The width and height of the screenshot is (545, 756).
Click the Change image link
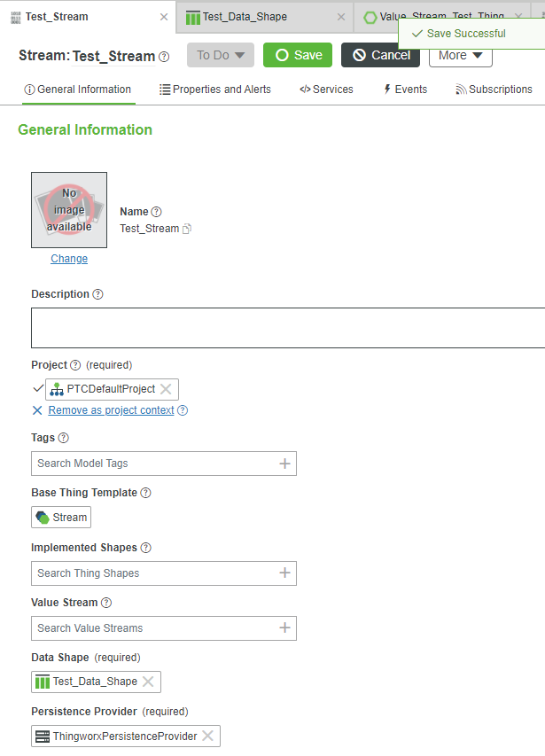[69, 259]
